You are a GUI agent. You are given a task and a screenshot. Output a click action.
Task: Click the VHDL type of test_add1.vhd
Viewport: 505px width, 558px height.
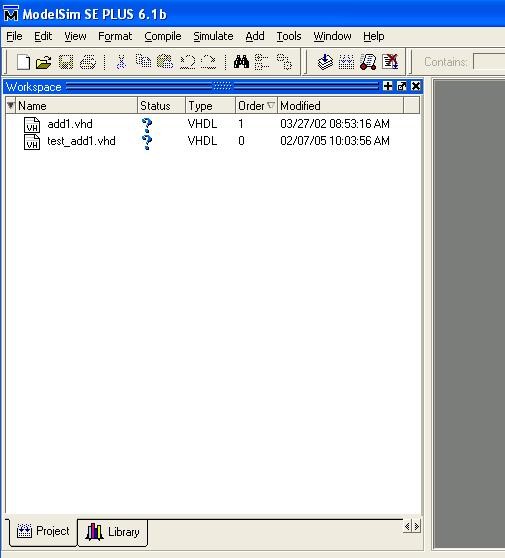coord(202,141)
